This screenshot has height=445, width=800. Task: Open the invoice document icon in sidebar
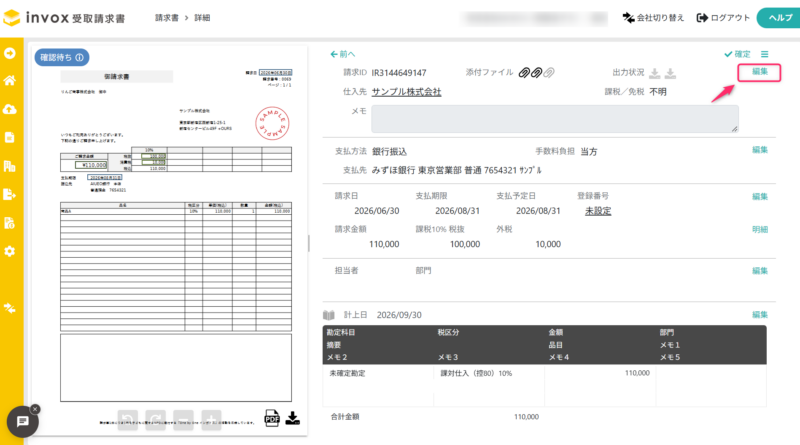pos(10,137)
